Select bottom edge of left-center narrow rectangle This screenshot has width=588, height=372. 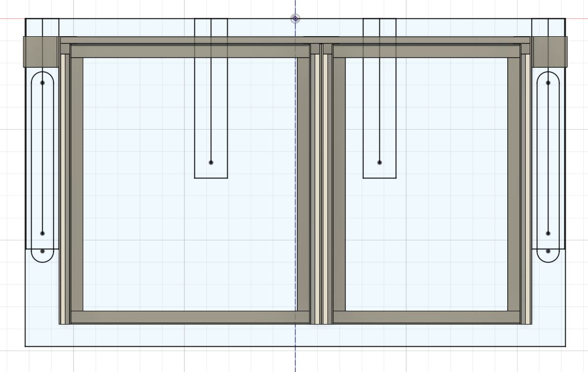pos(211,178)
